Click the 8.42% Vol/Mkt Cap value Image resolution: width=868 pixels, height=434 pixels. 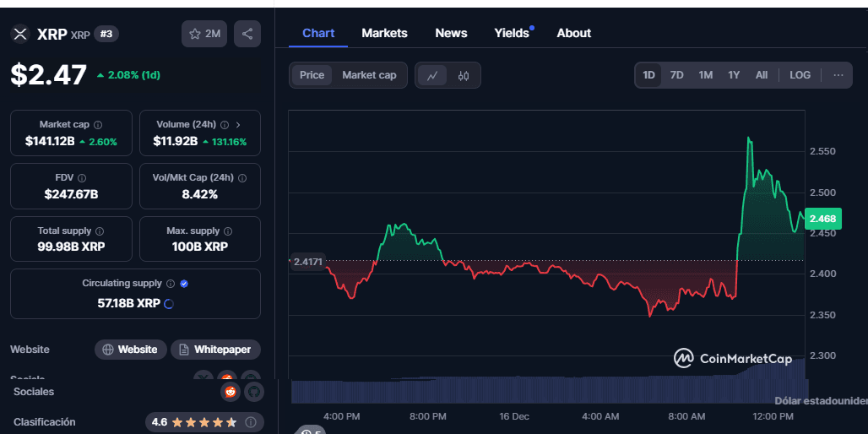click(200, 194)
